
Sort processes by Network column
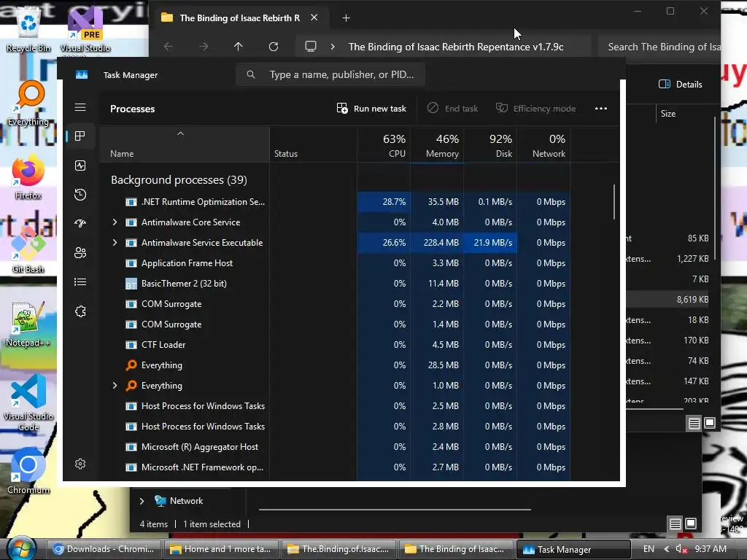coord(543,145)
